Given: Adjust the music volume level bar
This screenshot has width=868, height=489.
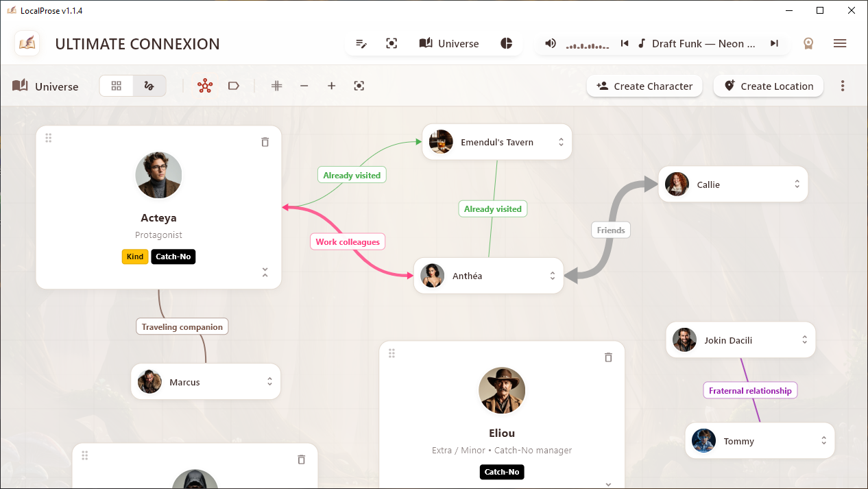Looking at the screenshot, I should [588, 46].
